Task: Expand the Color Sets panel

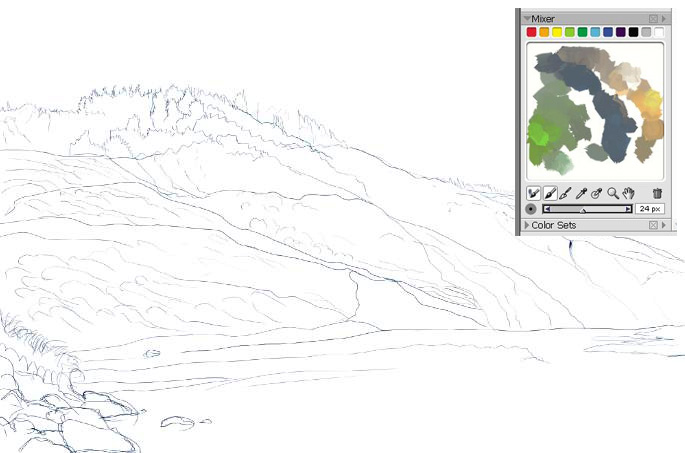Action: pyautogui.click(x=527, y=225)
